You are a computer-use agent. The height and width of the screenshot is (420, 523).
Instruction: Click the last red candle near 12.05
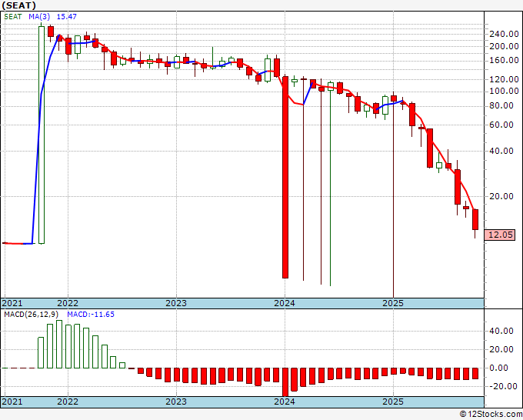475,219
